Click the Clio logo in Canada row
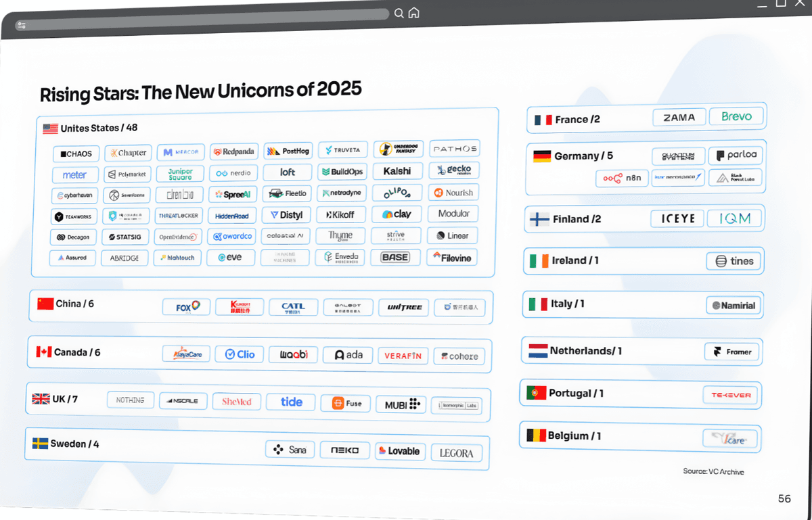The height and width of the screenshot is (520, 812). pos(240,354)
